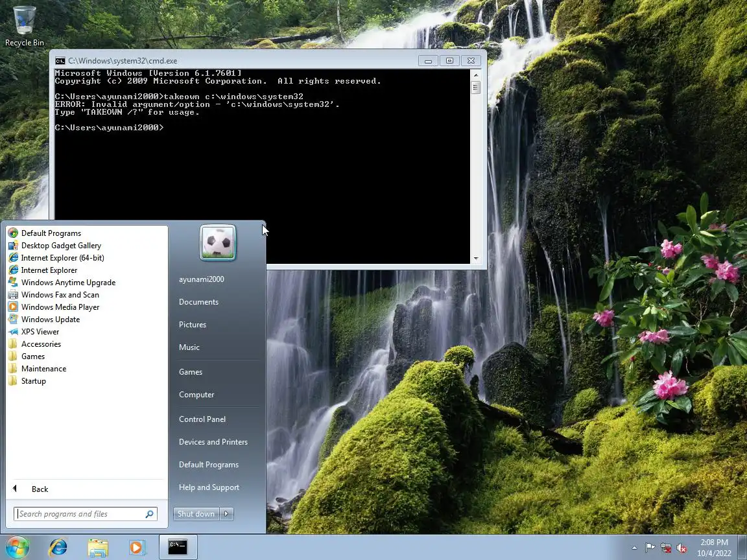The height and width of the screenshot is (560, 747).
Task: Click the Start orb button
Action: point(17,547)
